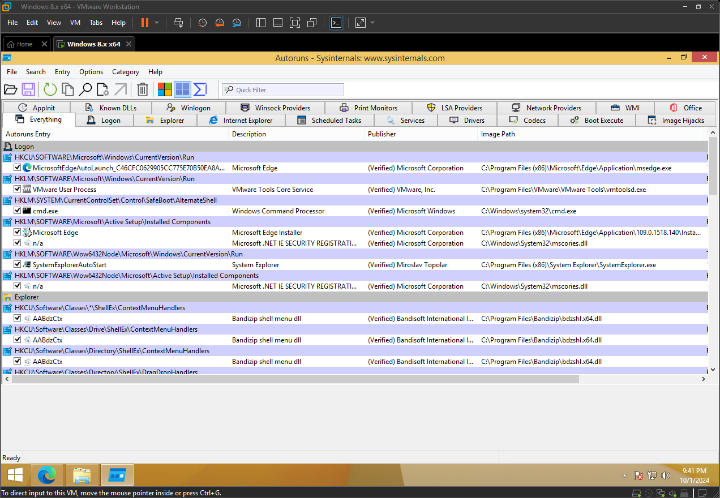720x498 pixels.
Task: Open VMware snapshot manager icon
Action: point(237,22)
